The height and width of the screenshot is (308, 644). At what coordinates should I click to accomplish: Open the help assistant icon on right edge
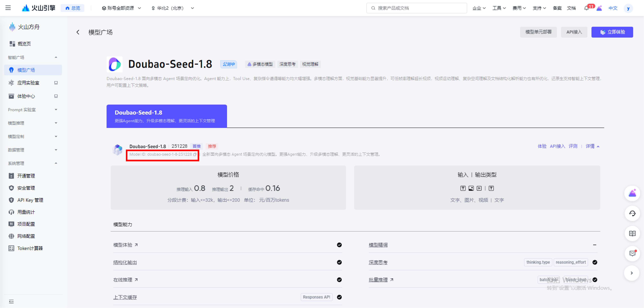632,214
